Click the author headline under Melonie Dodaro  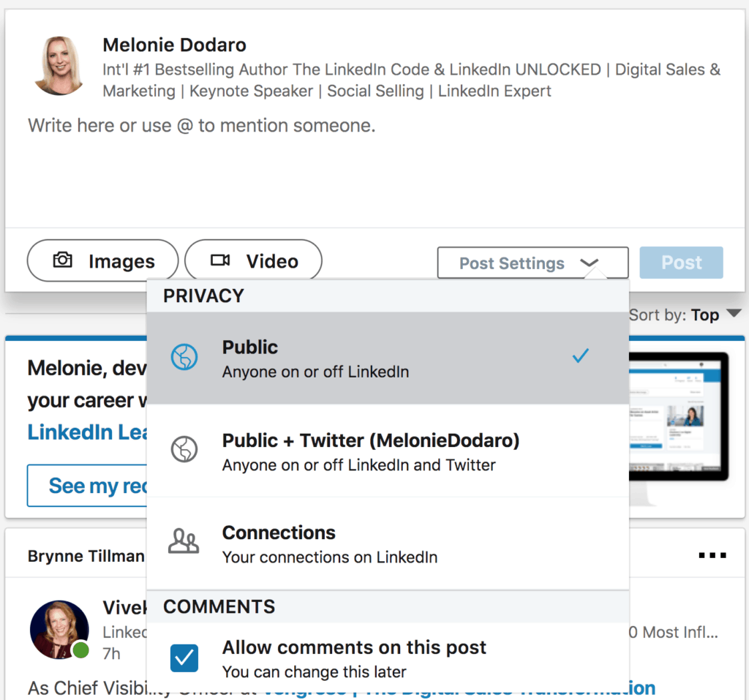tap(412, 80)
